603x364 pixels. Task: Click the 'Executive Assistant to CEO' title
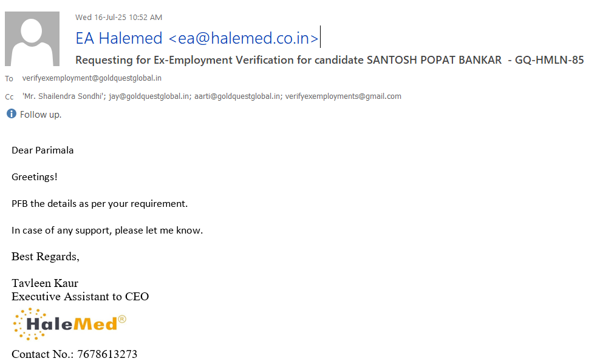point(80,297)
